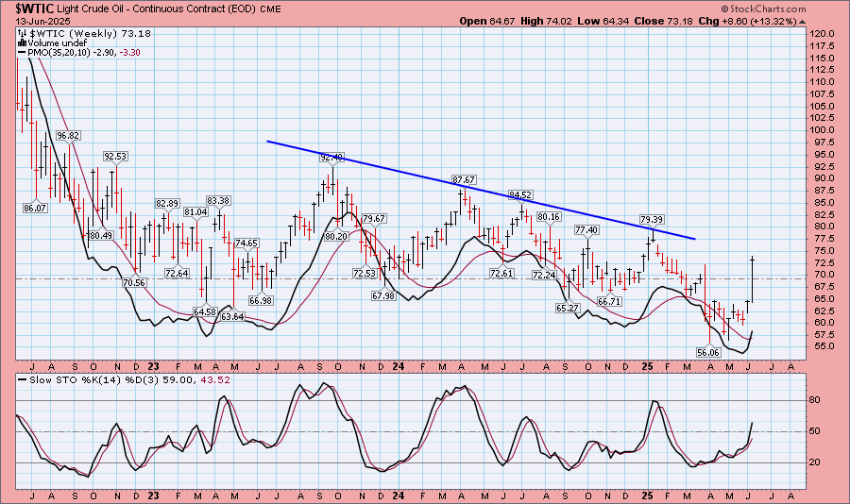This screenshot has width=850, height=504.
Task: Click the 92.48 peak price callout
Action: [x=332, y=158]
